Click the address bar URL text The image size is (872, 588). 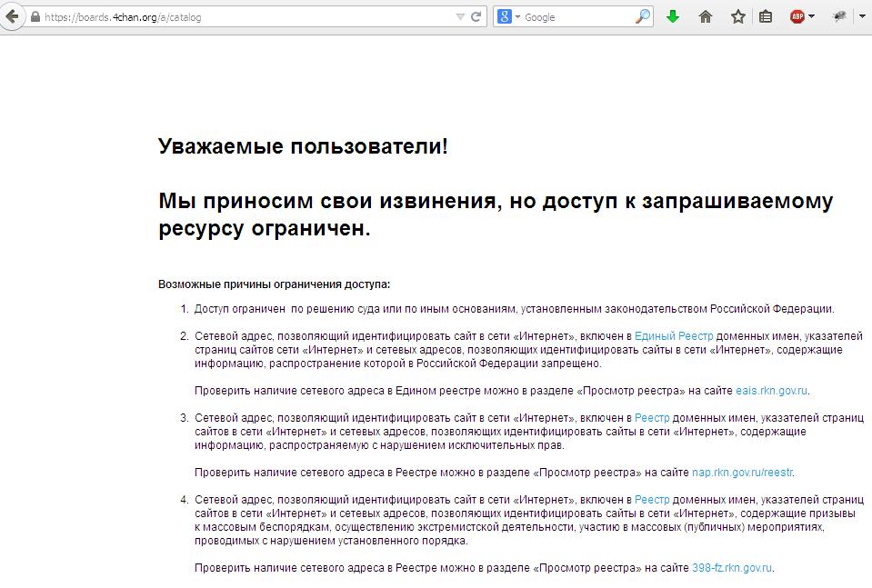(x=123, y=17)
